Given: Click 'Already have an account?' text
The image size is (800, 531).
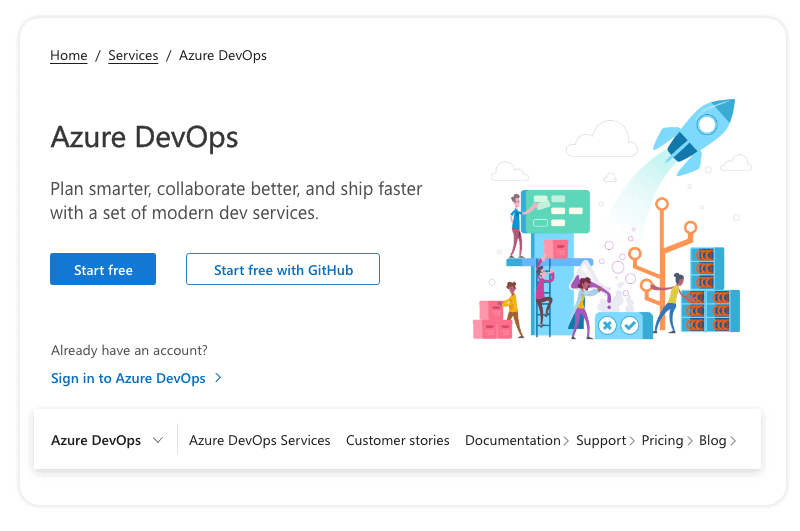Looking at the screenshot, I should click(x=129, y=350).
